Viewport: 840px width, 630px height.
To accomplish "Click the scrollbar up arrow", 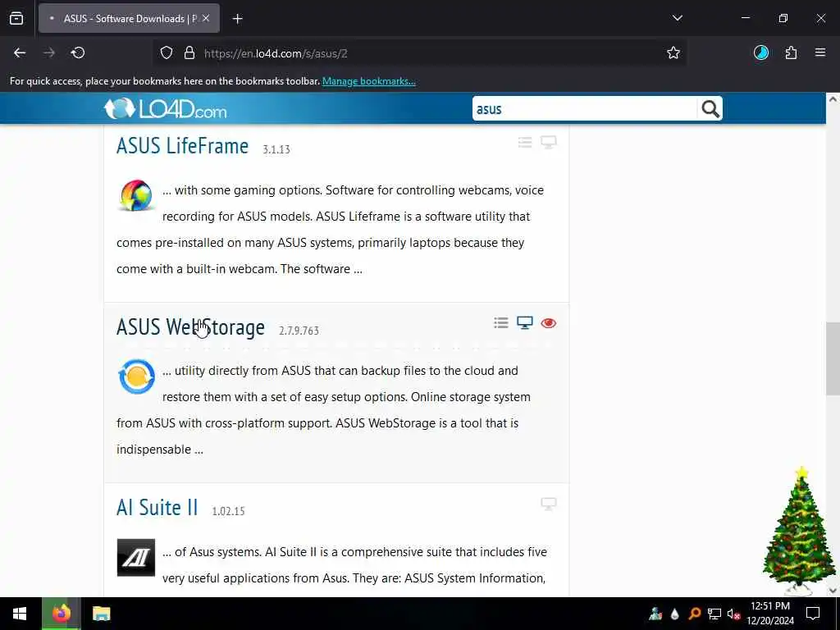I will click(x=833, y=99).
